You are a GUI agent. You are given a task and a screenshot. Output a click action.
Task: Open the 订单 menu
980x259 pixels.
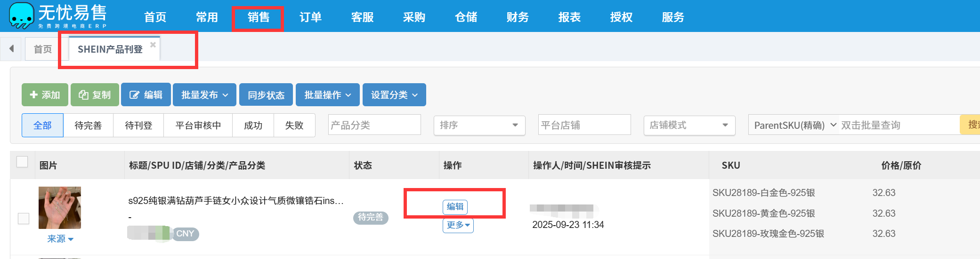310,17
